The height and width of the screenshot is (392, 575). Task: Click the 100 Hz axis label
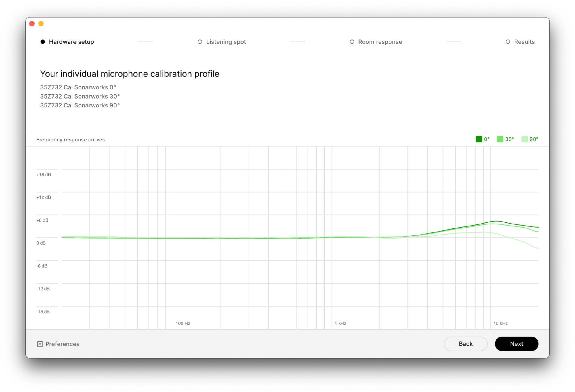(183, 323)
